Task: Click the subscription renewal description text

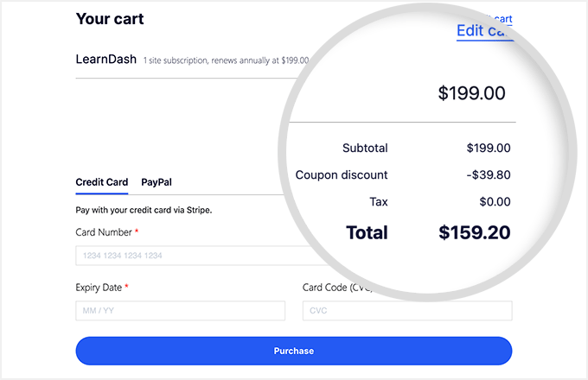Action: [x=226, y=61]
